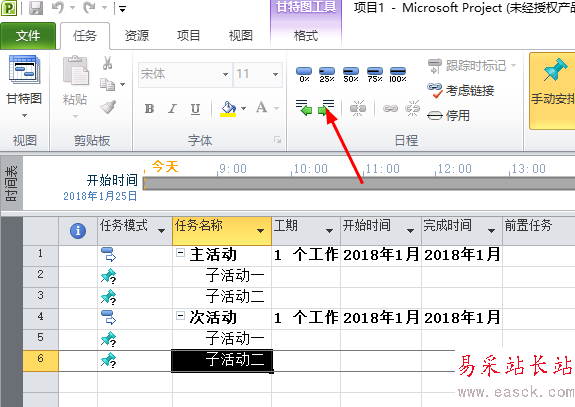This screenshot has width=575, height=407.
Task: Click the 手动安排 manually schedule pin button
Action: pyautogui.click(x=552, y=90)
